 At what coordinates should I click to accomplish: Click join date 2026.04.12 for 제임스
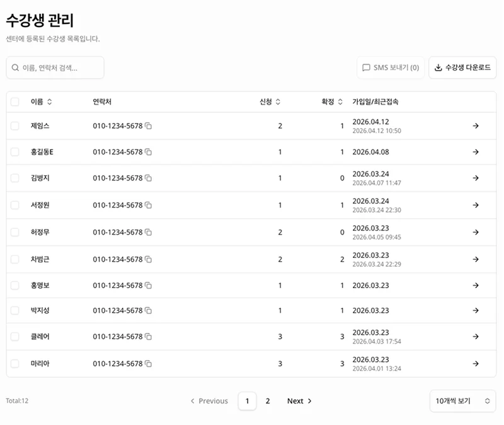370,122
